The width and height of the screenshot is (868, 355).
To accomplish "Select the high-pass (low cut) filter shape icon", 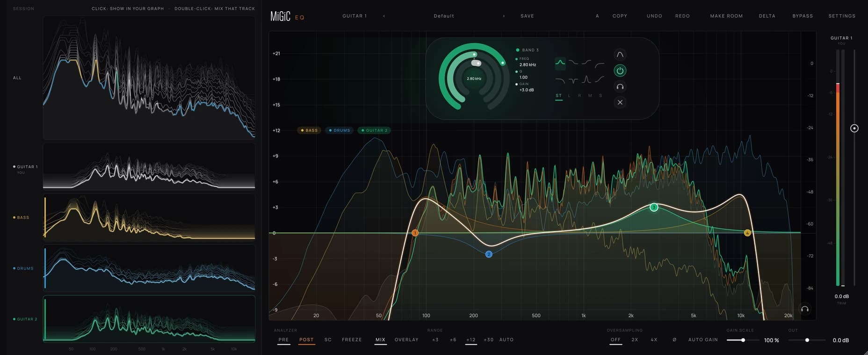I will tap(600, 65).
